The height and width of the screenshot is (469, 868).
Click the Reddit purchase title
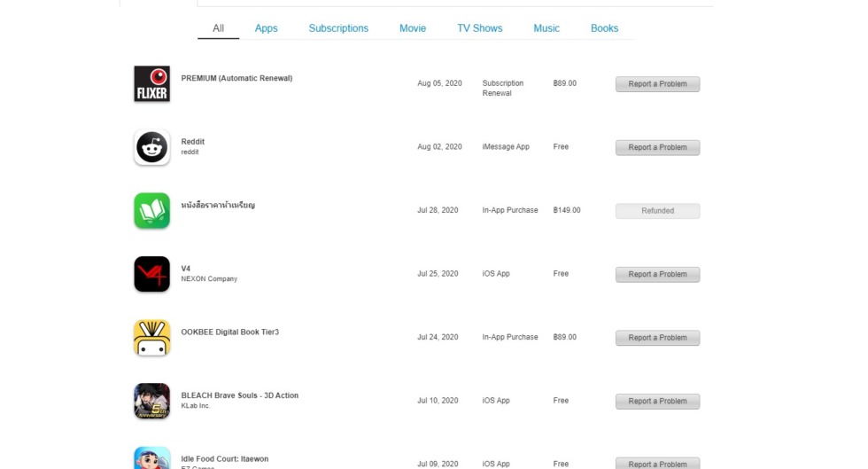(193, 141)
